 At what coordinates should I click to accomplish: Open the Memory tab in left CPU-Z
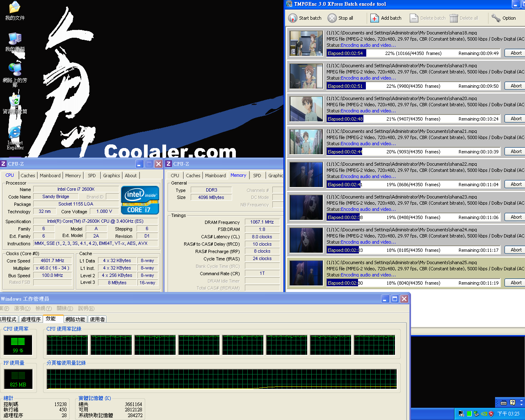click(x=73, y=176)
